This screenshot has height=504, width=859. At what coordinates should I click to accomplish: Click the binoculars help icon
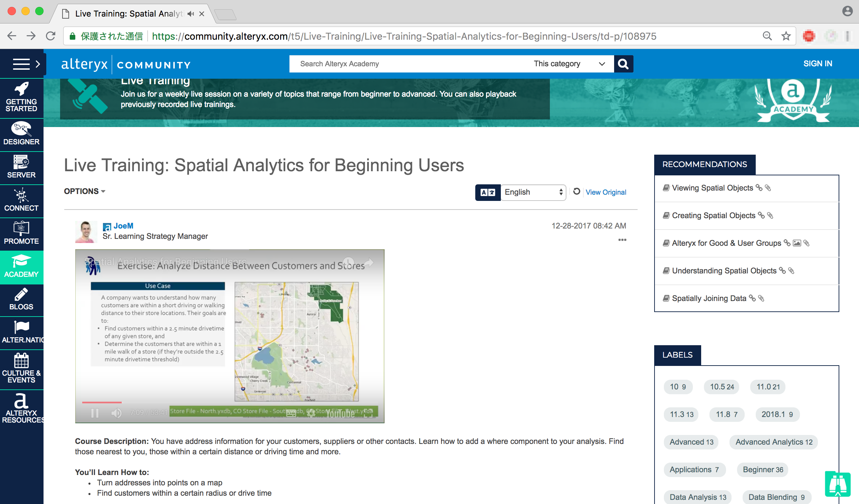coord(838,484)
